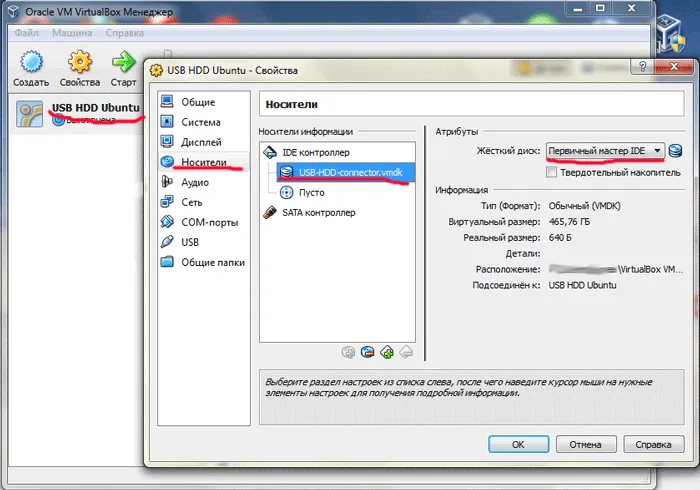Click the question mark help button
This screenshot has height=490, width=700.
coord(642,67)
